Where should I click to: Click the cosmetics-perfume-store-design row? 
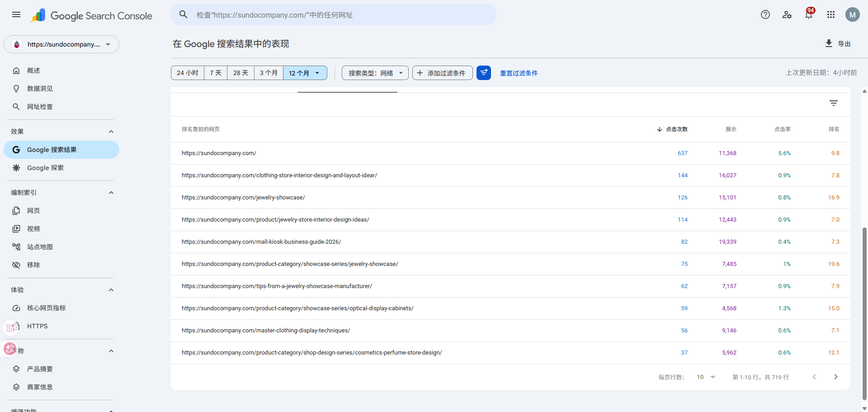click(510, 353)
